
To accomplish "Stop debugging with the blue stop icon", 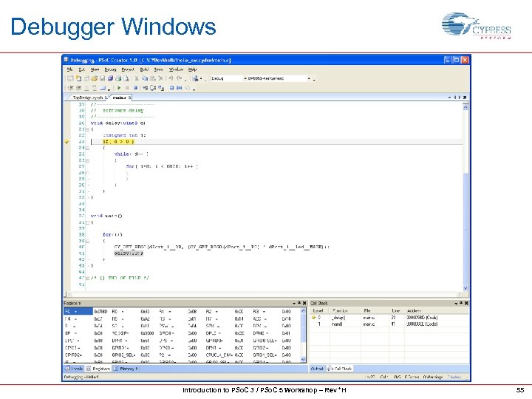I will click(135, 88).
